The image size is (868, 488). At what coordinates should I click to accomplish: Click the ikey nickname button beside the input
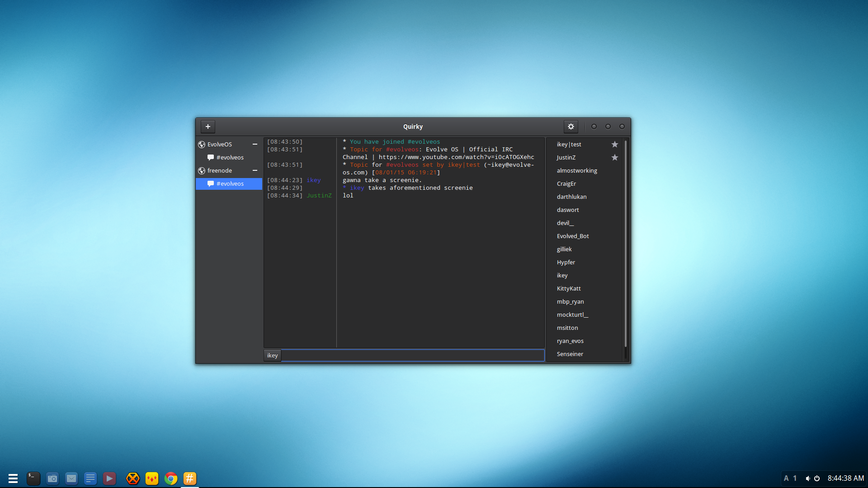[273, 356]
